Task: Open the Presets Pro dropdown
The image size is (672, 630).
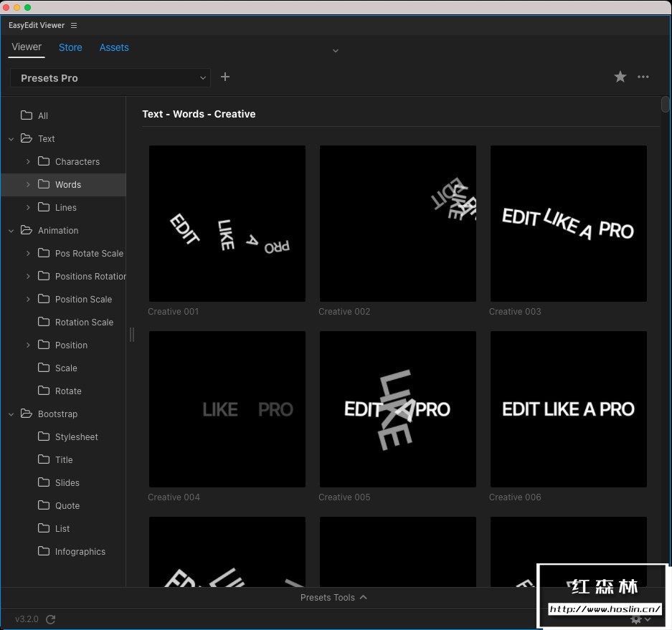Action: click(110, 78)
